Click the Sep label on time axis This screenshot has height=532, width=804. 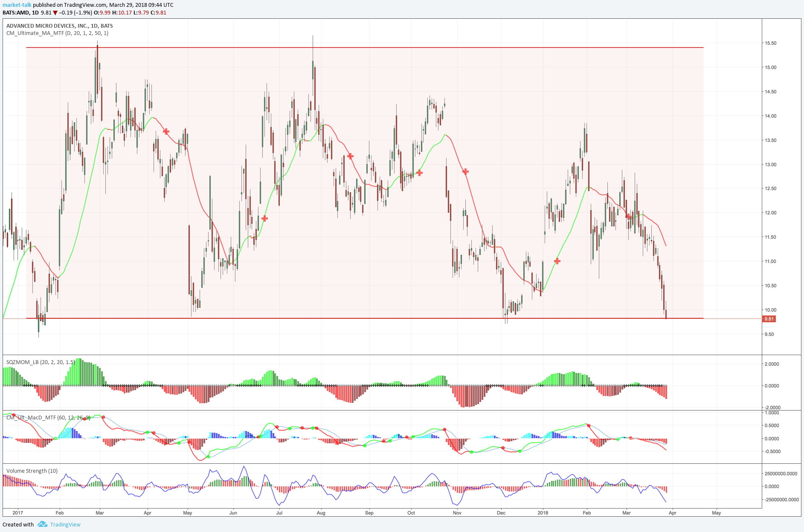(369, 513)
